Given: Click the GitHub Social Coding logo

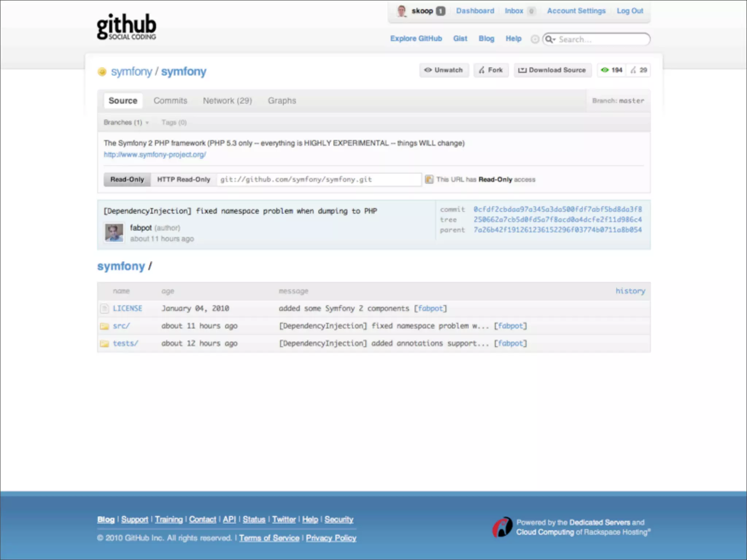Looking at the screenshot, I should [126, 27].
